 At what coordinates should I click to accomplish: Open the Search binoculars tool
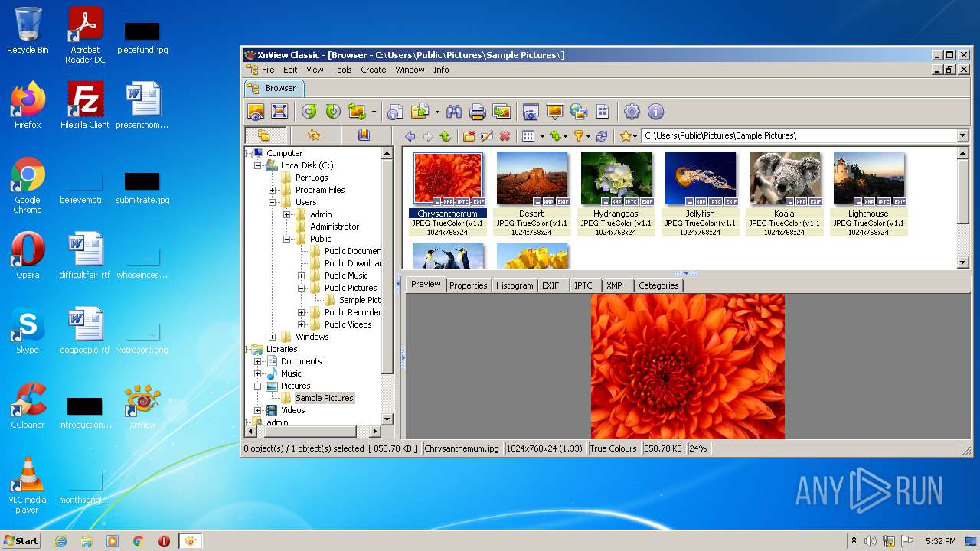(x=454, y=112)
